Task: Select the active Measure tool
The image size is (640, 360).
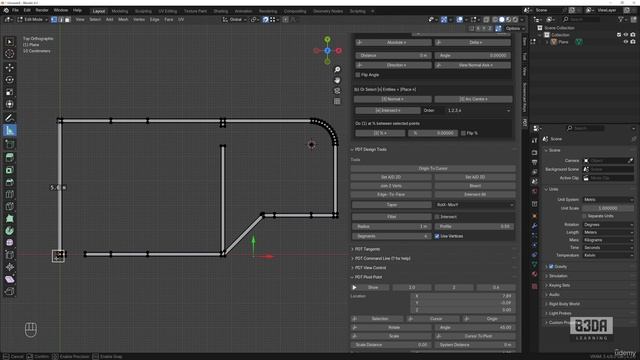Action: click(x=9, y=131)
